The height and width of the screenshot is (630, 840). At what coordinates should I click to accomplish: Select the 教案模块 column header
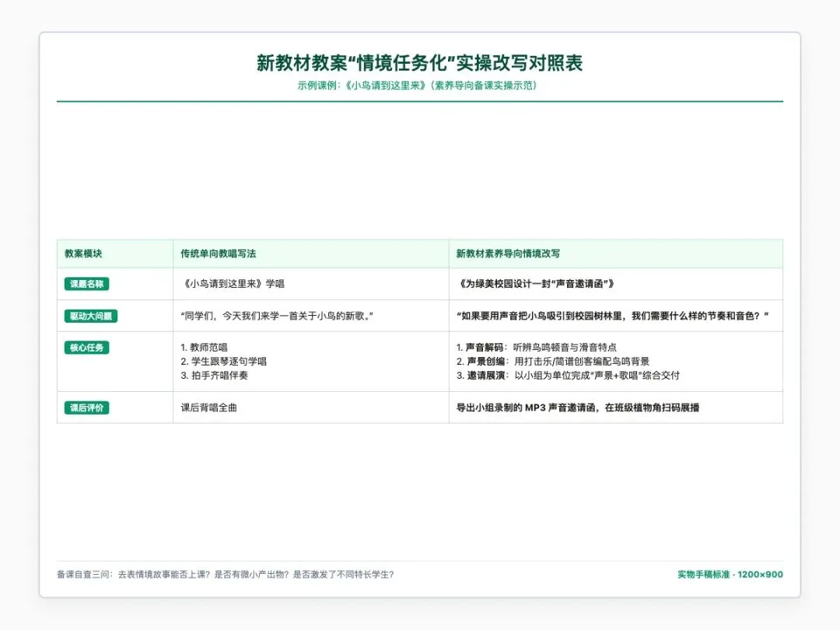[115, 254]
